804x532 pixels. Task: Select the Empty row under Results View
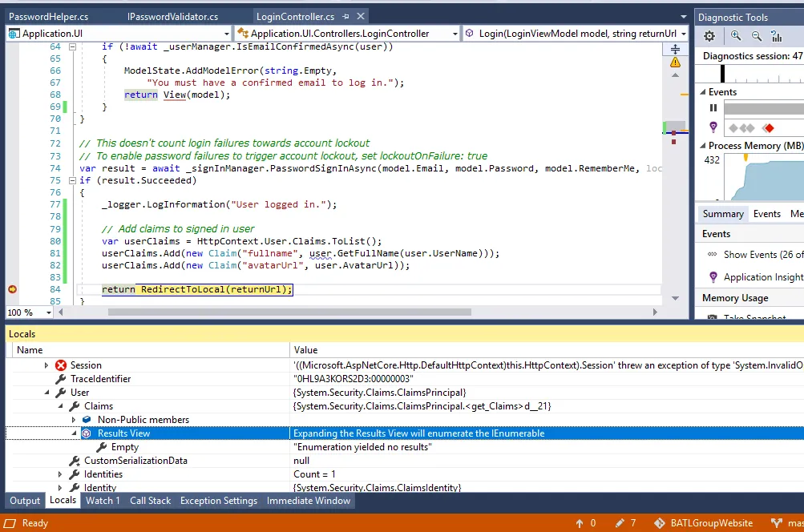[405, 447]
